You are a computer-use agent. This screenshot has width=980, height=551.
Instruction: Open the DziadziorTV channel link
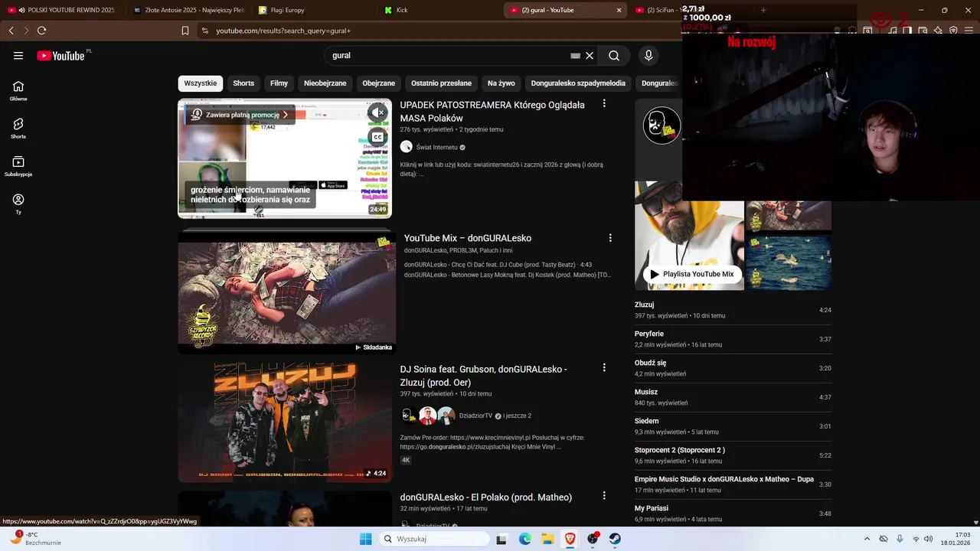pyautogui.click(x=475, y=416)
